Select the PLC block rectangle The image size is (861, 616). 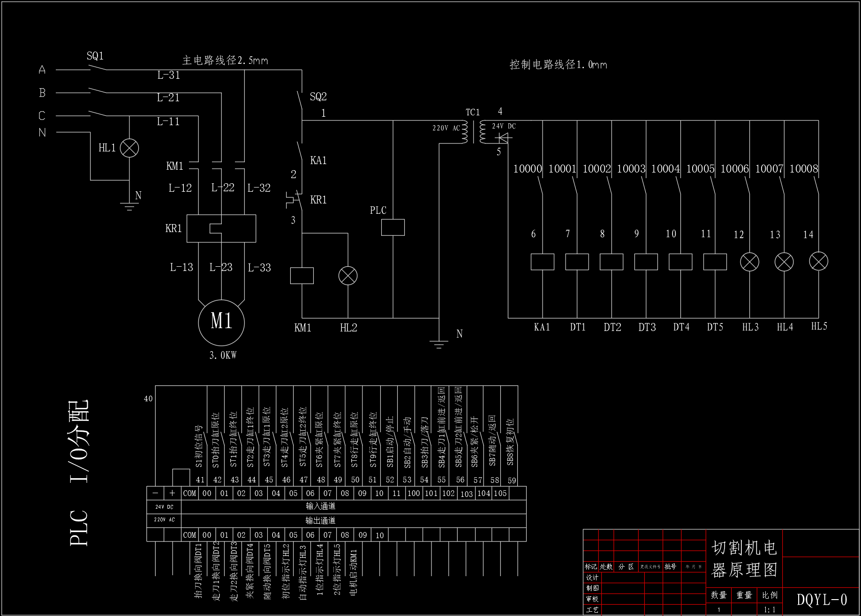[393, 227]
